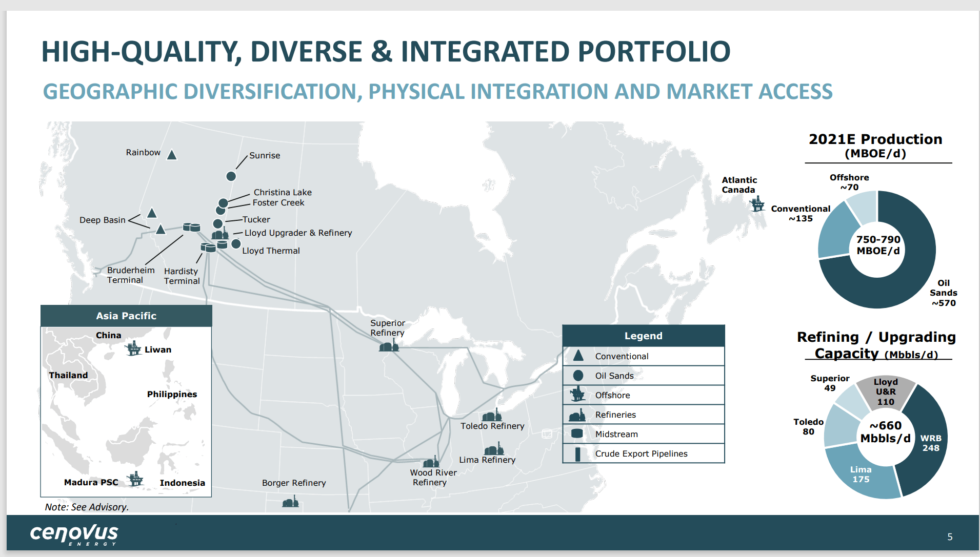
Task: Click the main 'HIGH-QUALITY, DIVERSE & INTEGRATED PORTFOLIO' heading
Action: tap(386, 52)
